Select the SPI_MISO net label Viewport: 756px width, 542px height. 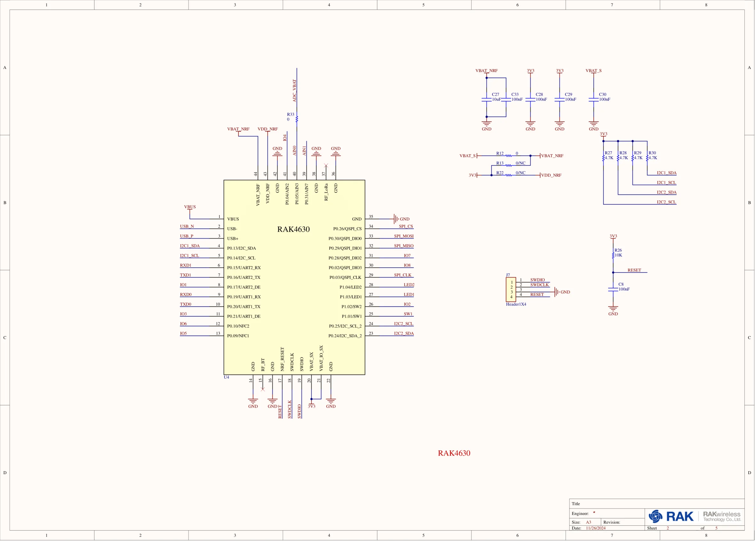[404, 246]
